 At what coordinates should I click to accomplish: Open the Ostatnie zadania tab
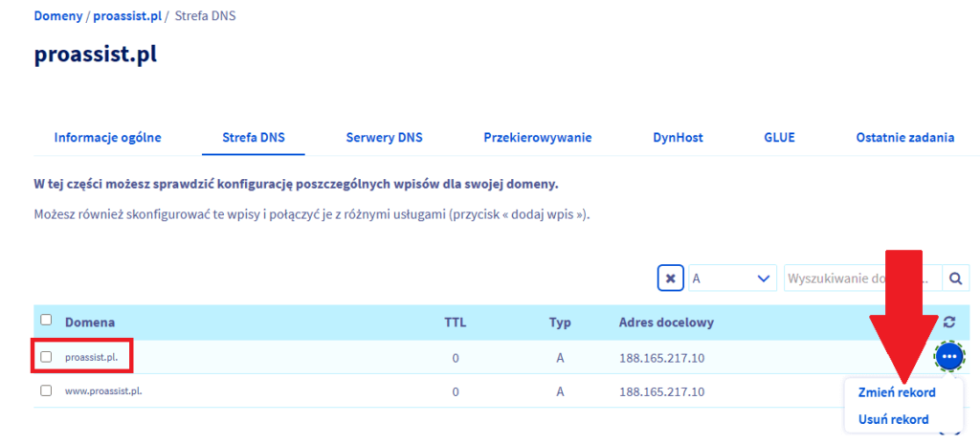[904, 137]
